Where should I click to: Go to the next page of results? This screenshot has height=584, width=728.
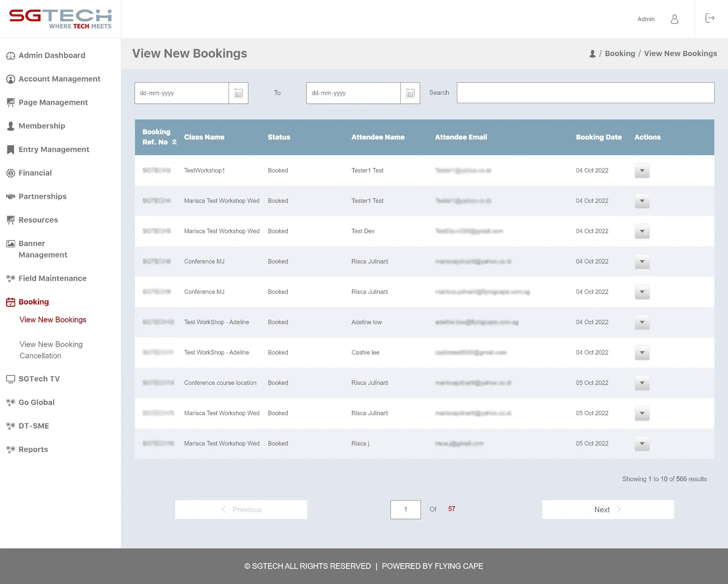608,509
